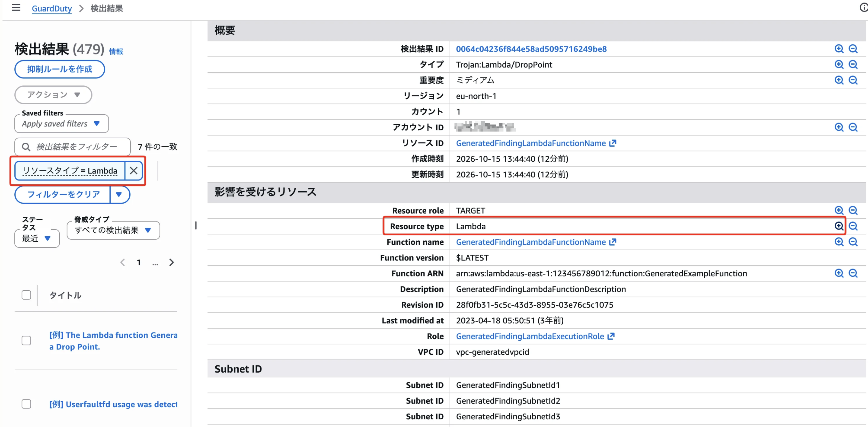868x427 pixels.
Task: Exclude filter for Function name row
Action: [x=853, y=242]
